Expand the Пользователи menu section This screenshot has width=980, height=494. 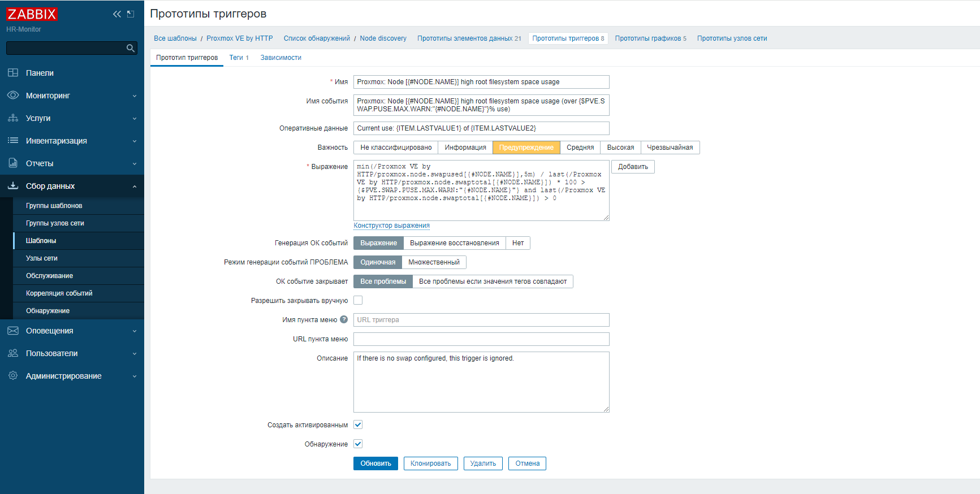[x=135, y=354]
